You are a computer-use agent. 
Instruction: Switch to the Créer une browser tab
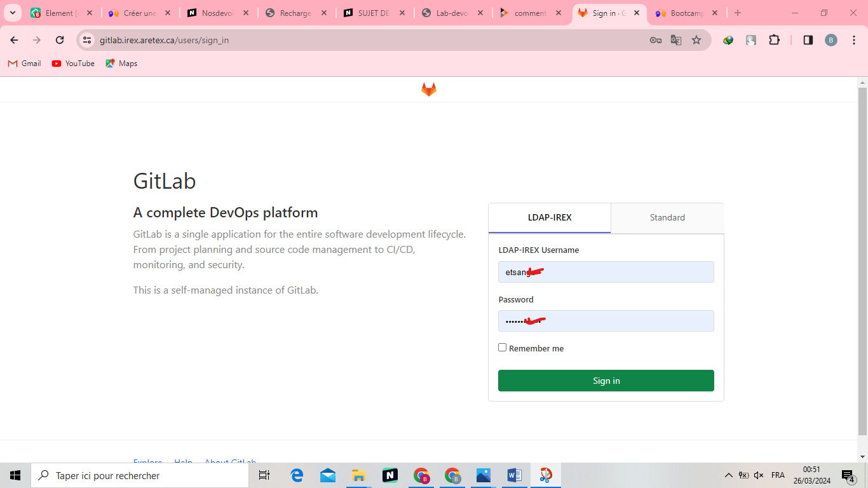[139, 13]
